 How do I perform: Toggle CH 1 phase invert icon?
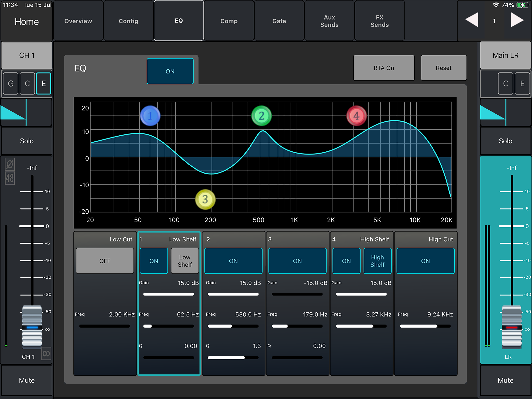coord(10,164)
